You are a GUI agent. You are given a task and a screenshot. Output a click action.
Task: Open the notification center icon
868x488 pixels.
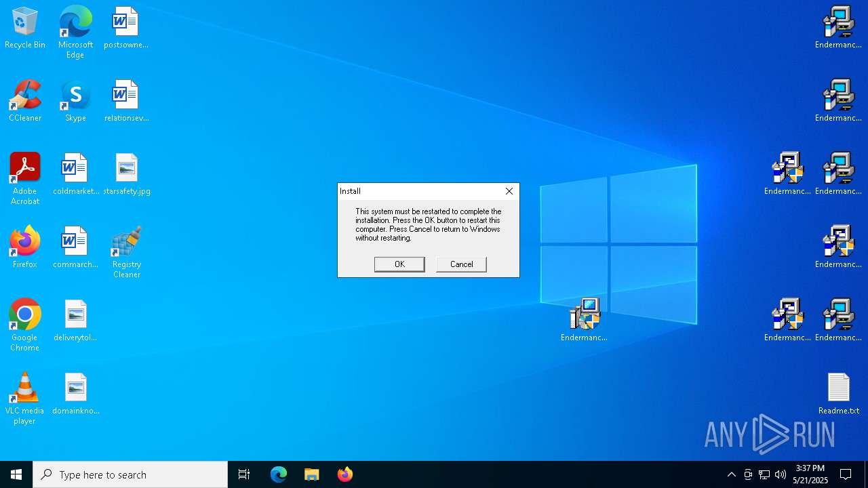tap(846, 474)
